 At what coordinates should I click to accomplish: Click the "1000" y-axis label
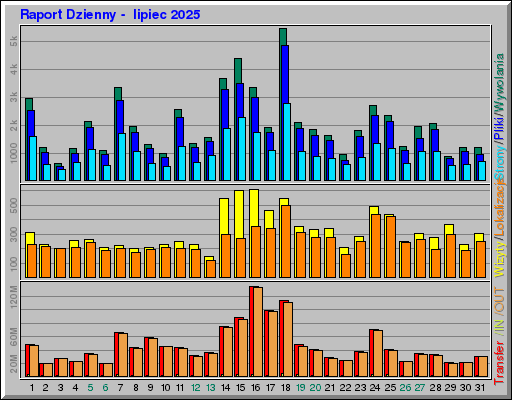click(x=13, y=153)
